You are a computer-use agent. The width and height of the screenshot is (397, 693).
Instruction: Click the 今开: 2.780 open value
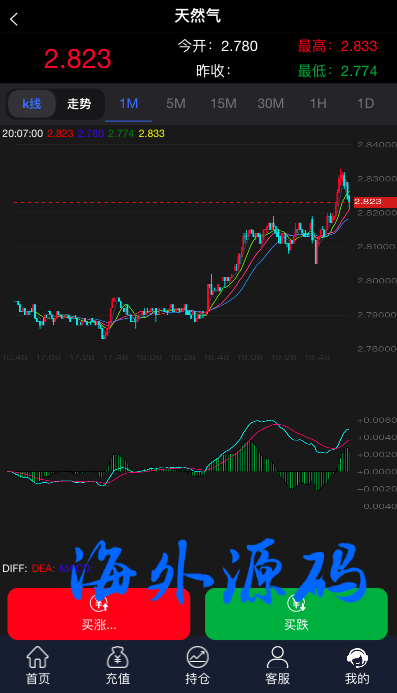[218, 46]
